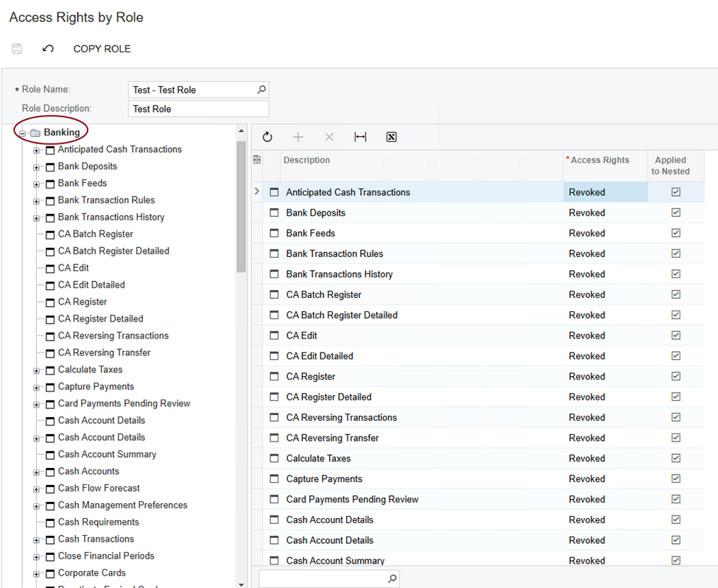Click row selector arrow for Anticipated Cash Transactions
The image size is (718, 588).
[x=257, y=191]
